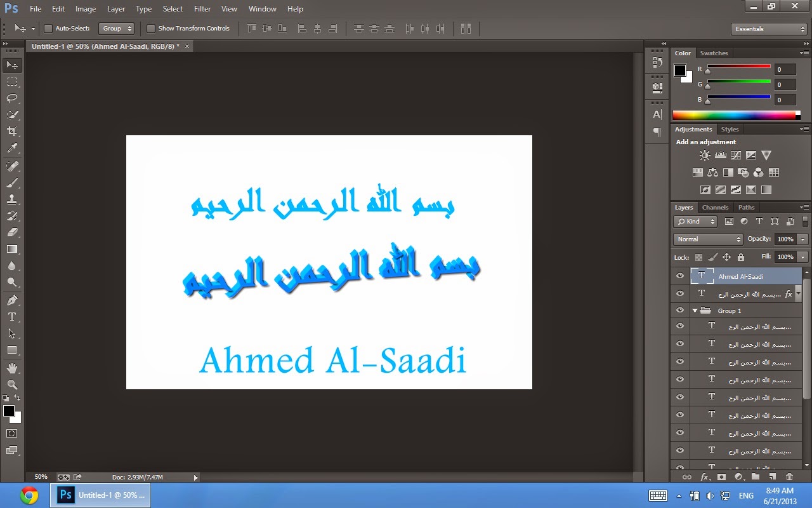Switch to the Styles tab
Image resolution: width=812 pixels, height=508 pixels.
coord(730,130)
